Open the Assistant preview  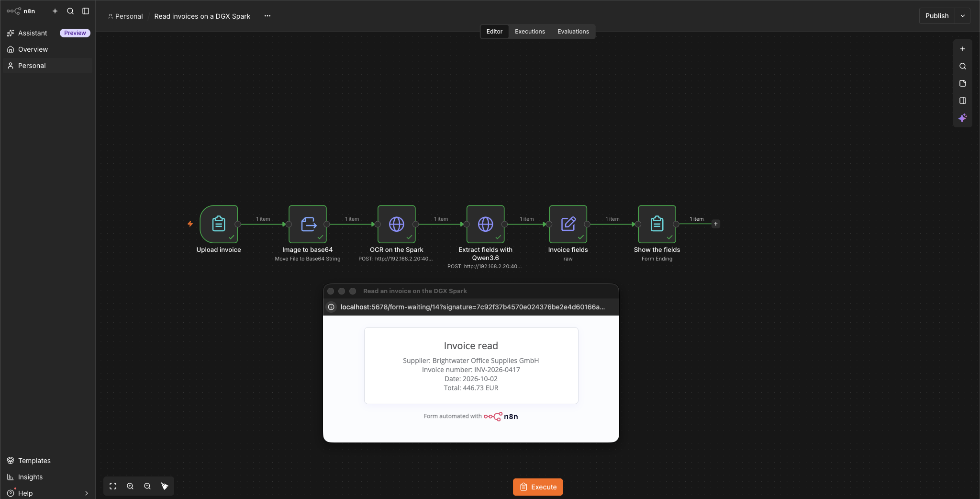coord(48,33)
